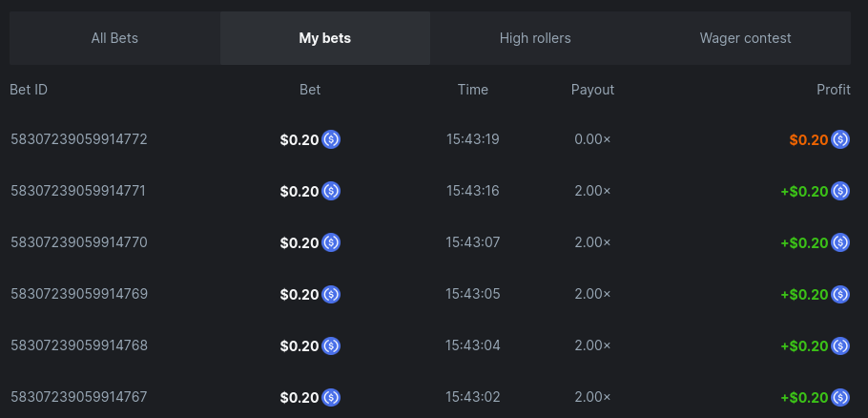The height and width of the screenshot is (418, 868).
Task: Click profit coin icon in 15:43:16 row
Action: (x=840, y=191)
